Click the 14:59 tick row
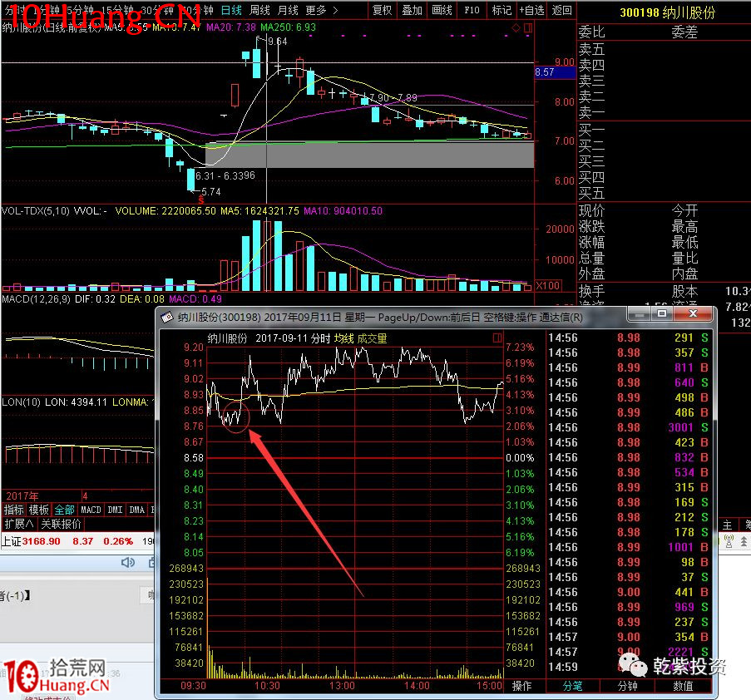Screen dimensions: 751x700 629,667
